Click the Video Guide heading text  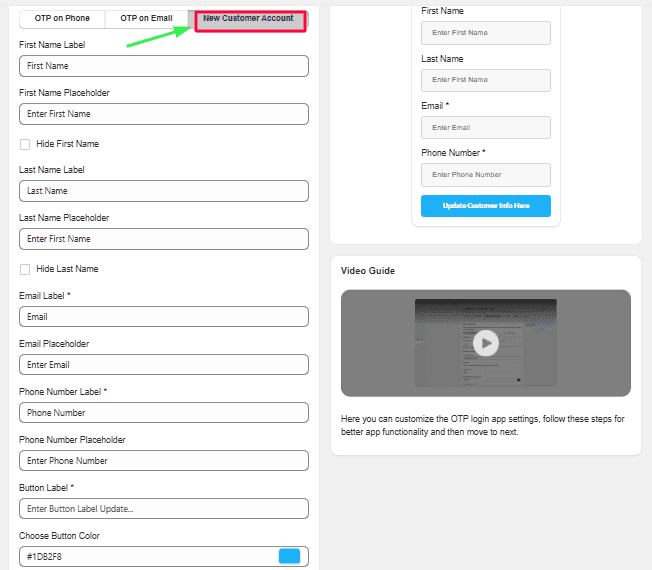coord(368,271)
